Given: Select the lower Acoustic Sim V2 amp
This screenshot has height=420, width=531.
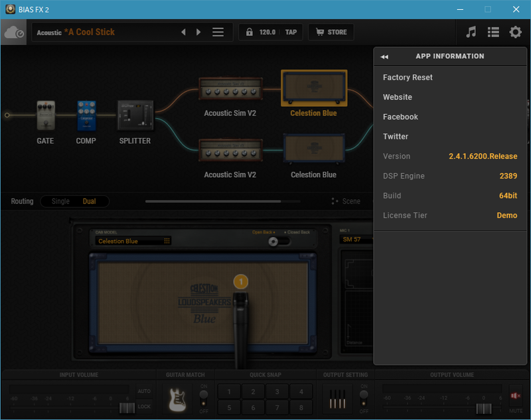Looking at the screenshot, I should tap(230, 150).
